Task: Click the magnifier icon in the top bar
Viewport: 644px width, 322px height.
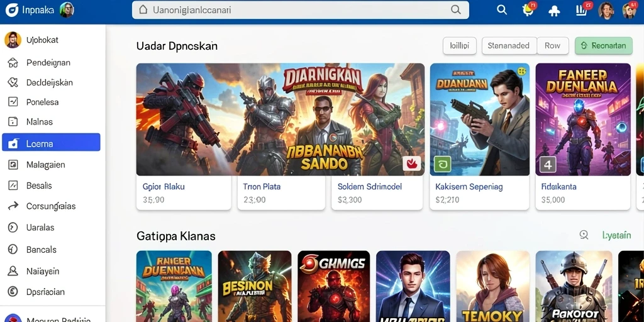Action: point(501,10)
